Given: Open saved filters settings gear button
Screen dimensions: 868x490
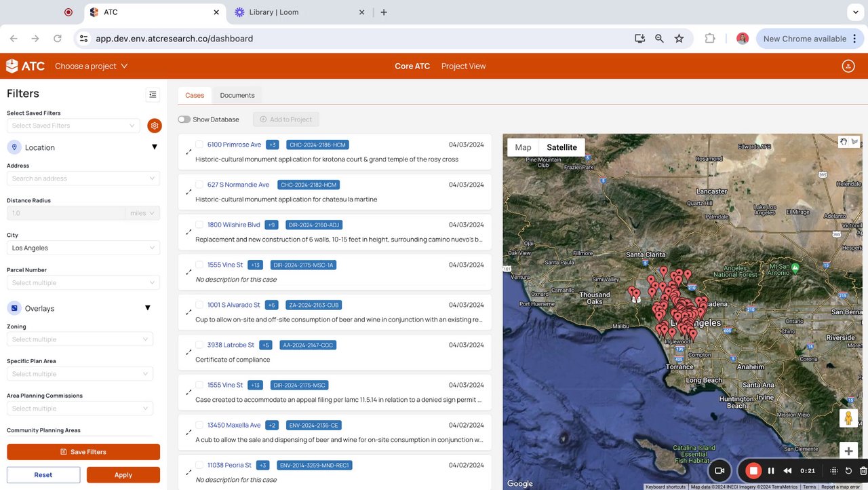Looking at the screenshot, I should [155, 126].
